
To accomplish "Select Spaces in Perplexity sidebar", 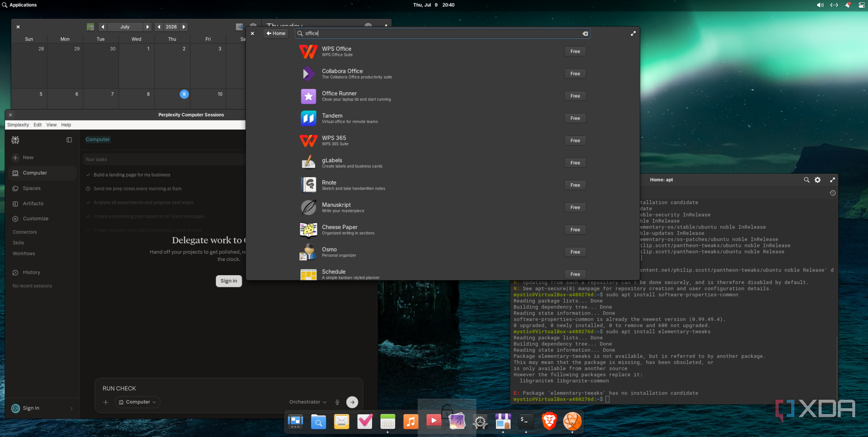I will tap(42, 188).
